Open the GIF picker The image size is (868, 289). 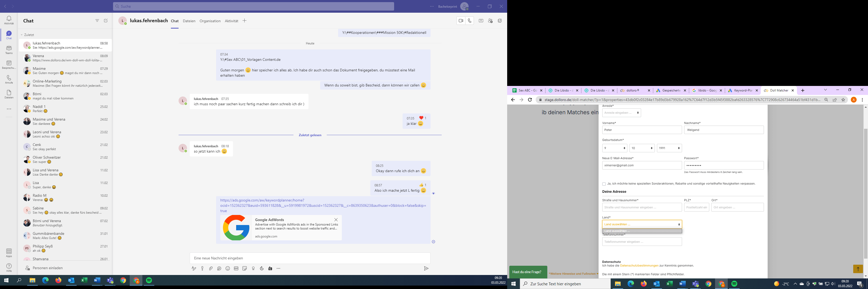click(x=236, y=268)
